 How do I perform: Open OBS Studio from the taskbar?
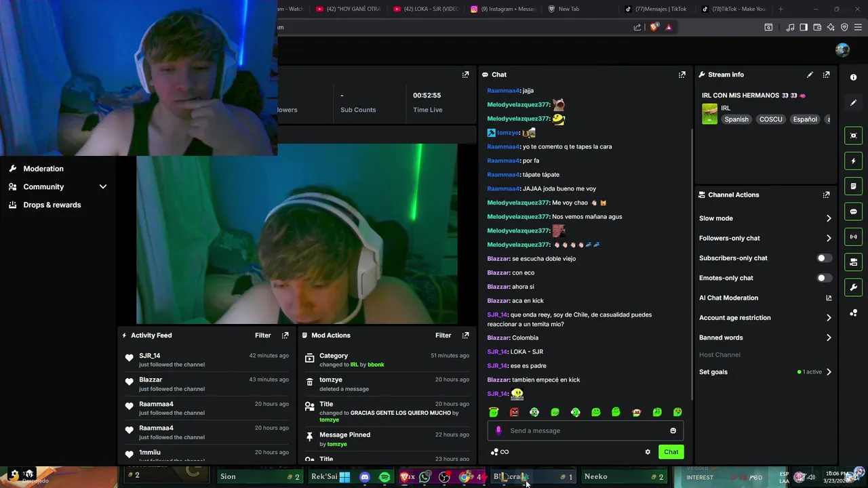tap(444, 477)
